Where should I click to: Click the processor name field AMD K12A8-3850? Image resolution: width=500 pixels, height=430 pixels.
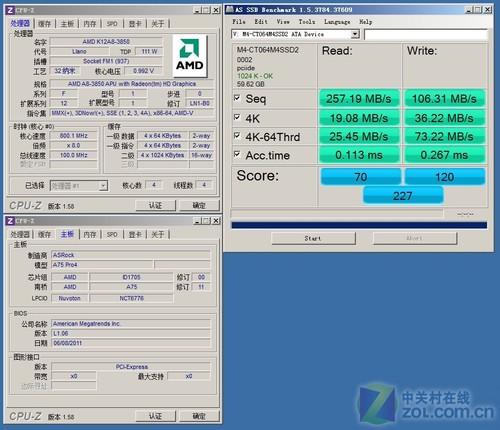106,42
